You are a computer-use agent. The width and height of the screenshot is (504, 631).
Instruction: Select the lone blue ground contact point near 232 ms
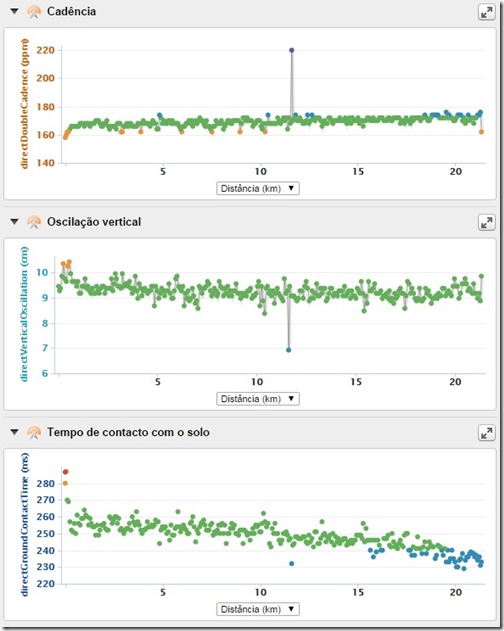[x=291, y=563]
